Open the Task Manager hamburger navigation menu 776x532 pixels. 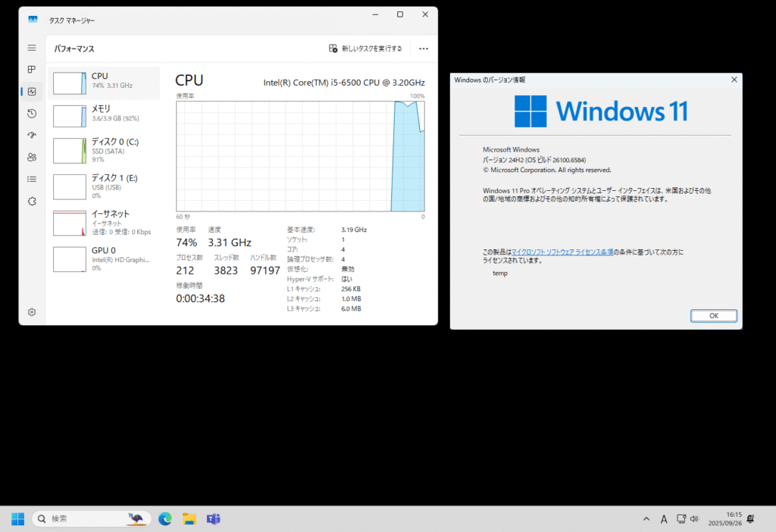click(32, 48)
